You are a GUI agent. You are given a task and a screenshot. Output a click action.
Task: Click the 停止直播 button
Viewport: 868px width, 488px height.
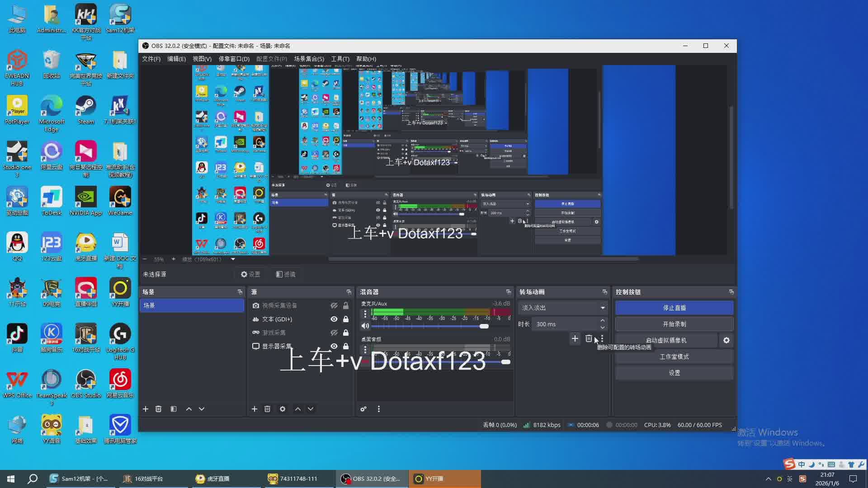click(x=674, y=308)
